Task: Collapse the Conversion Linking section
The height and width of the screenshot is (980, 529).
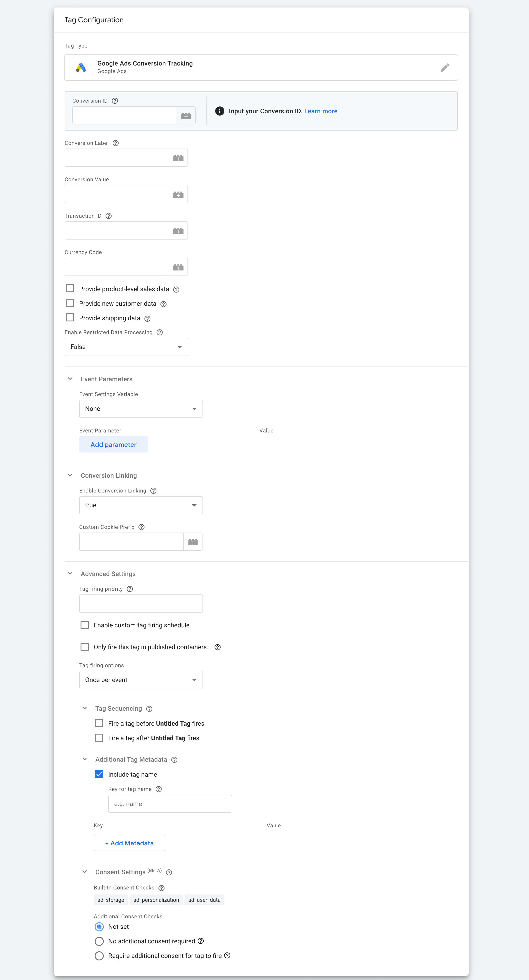Action: (x=70, y=475)
